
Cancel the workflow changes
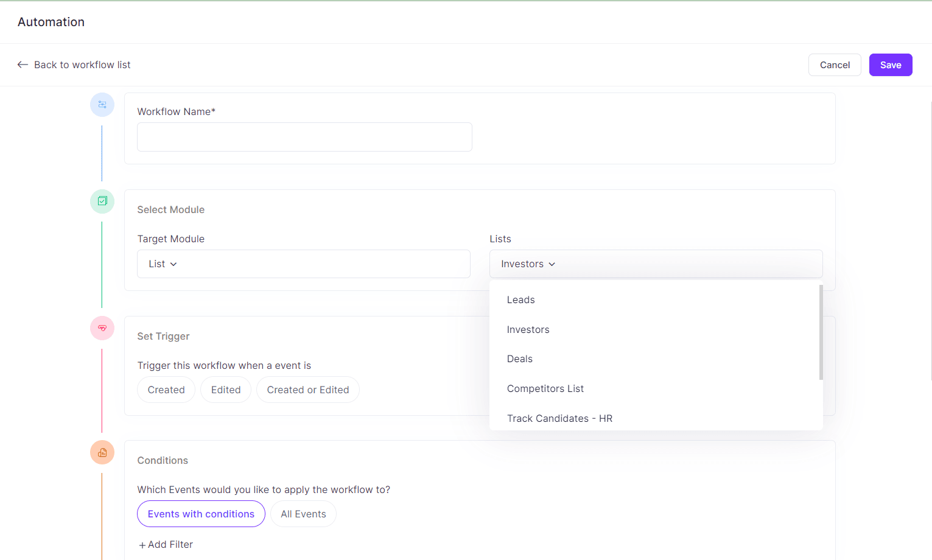tap(834, 65)
